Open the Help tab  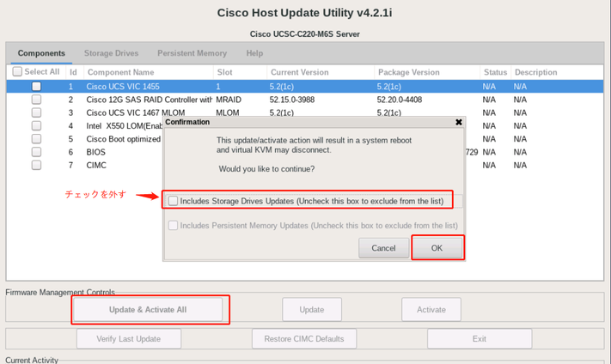pos(254,53)
